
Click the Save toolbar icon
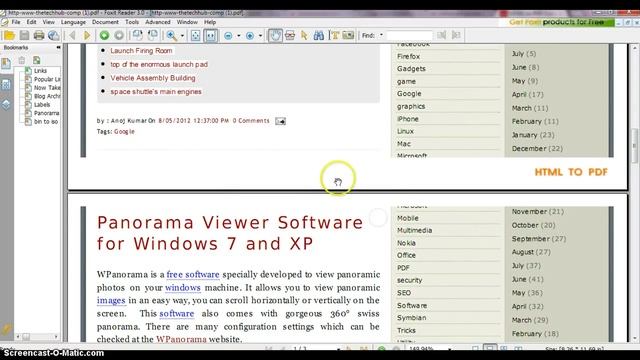(24, 36)
